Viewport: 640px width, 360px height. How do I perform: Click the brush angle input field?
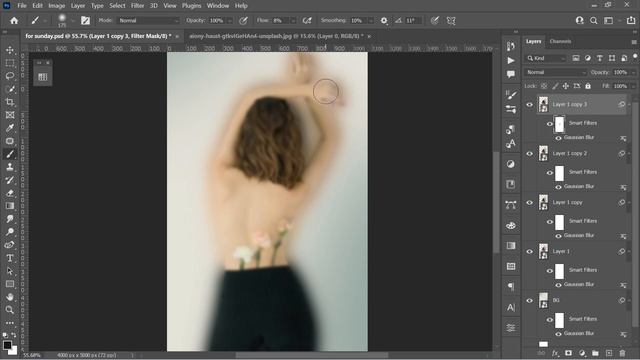[413, 20]
